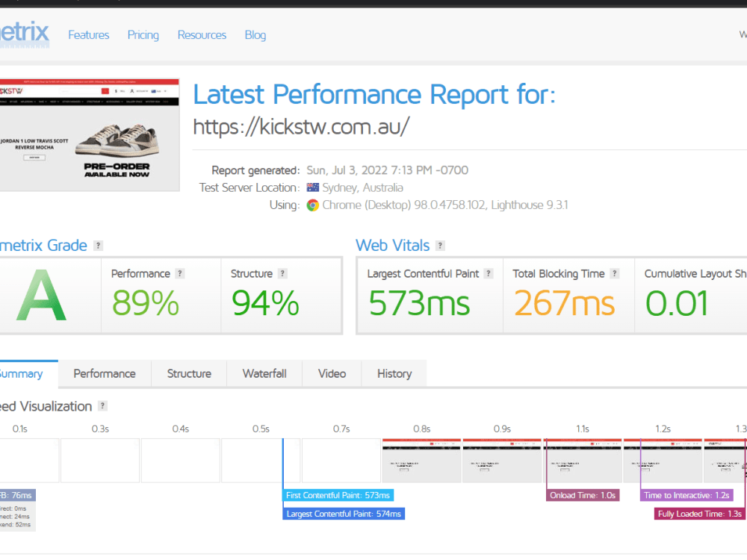This screenshot has height=560, width=747.
Task: Click the 0.4s blank filmstrip frame
Action: [181, 461]
